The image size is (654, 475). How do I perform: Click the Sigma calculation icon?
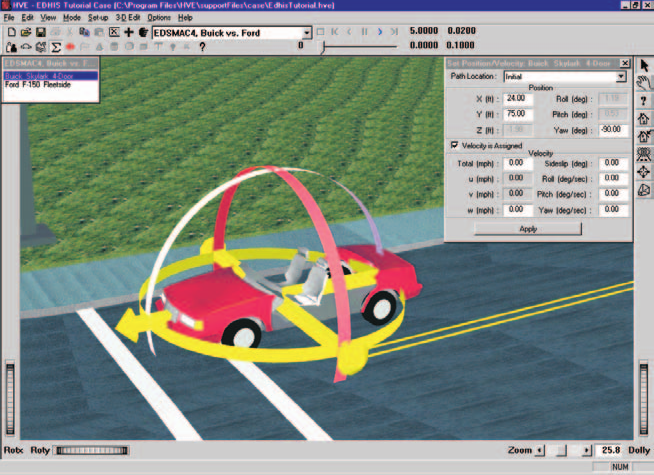tap(55, 47)
